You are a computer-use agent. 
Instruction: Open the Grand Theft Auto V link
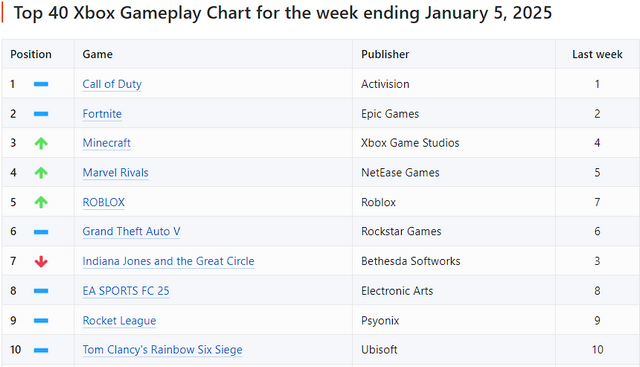tap(131, 231)
